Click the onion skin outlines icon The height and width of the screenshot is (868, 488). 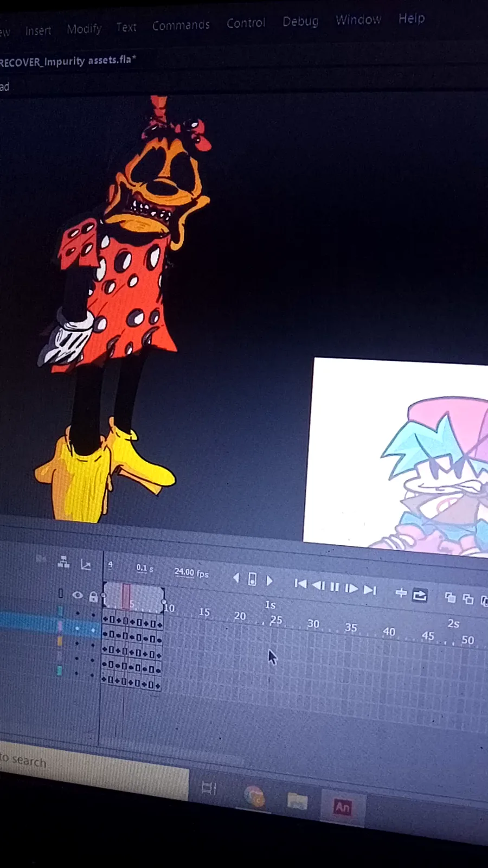(x=468, y=599)
